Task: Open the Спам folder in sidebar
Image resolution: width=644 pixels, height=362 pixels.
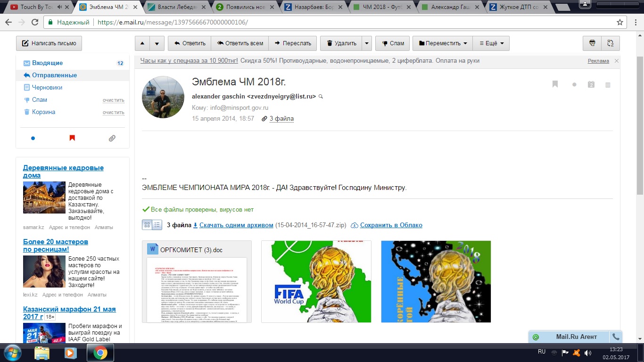Action: coord(40,100)
